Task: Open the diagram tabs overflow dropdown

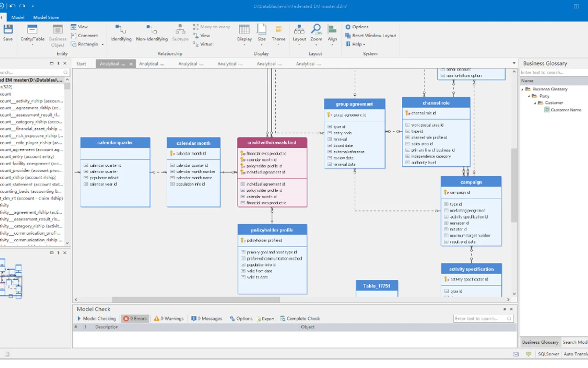Action: click(514, 64)
